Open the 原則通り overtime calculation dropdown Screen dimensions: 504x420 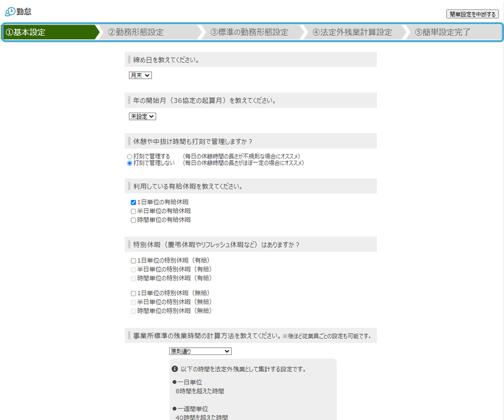tap(200, 351)
